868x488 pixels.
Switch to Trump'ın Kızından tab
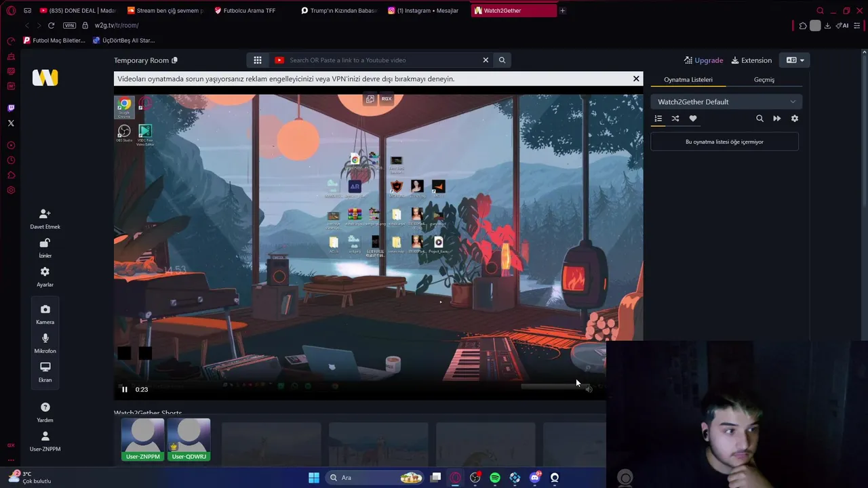(339, 10)
